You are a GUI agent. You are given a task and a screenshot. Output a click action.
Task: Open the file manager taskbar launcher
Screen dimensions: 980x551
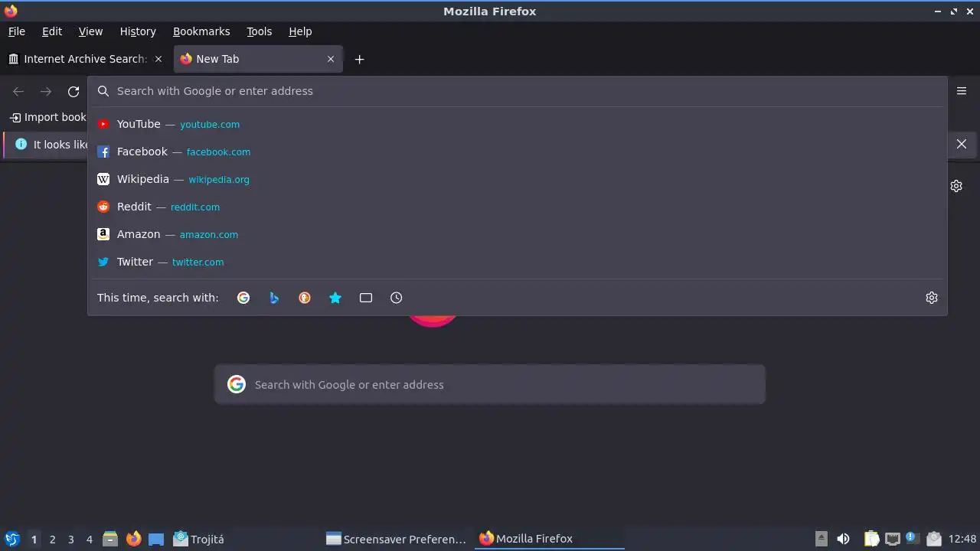tap(110, 539)
